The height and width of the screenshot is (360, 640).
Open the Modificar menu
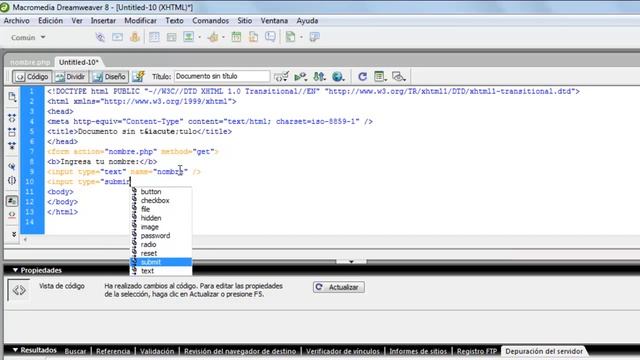[140, 21]
